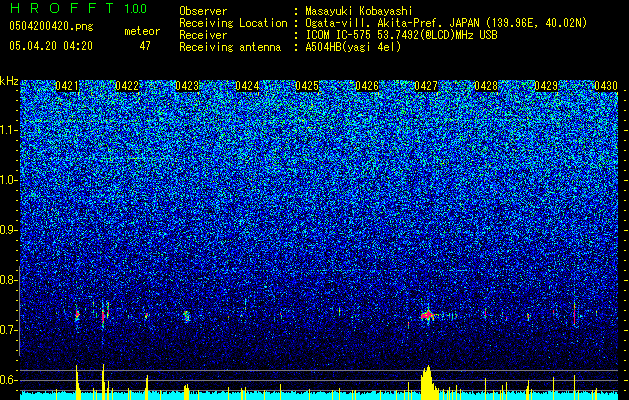Click the Receiver label
The image size is (629, 400).
click(203, 35)
